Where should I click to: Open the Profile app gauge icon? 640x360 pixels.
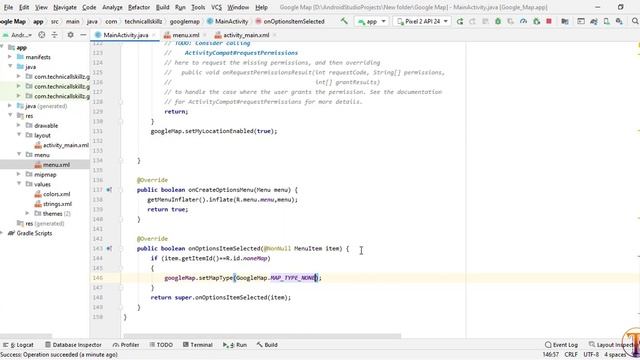523,21
